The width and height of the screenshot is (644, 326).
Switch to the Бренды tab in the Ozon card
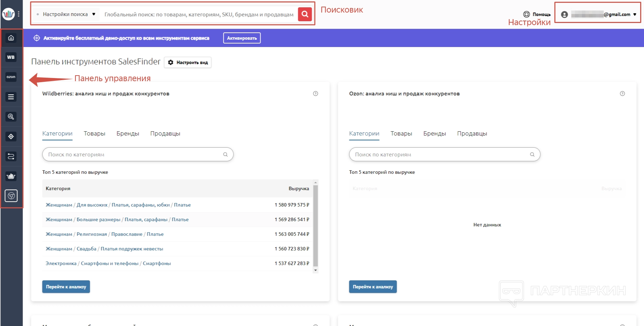434,134
